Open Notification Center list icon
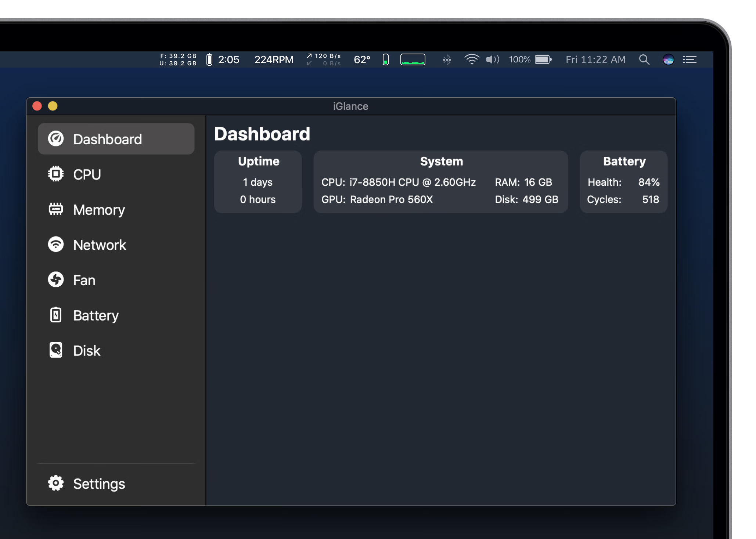Screen dimensions: 756x539 (x=690, y=59)
